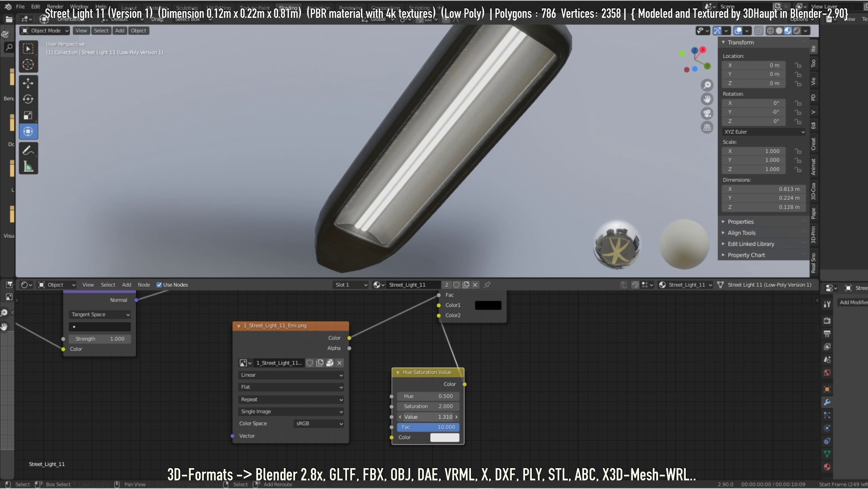
Task: Click the Zoom view icon in viewport
Action: tap(707, 85)
